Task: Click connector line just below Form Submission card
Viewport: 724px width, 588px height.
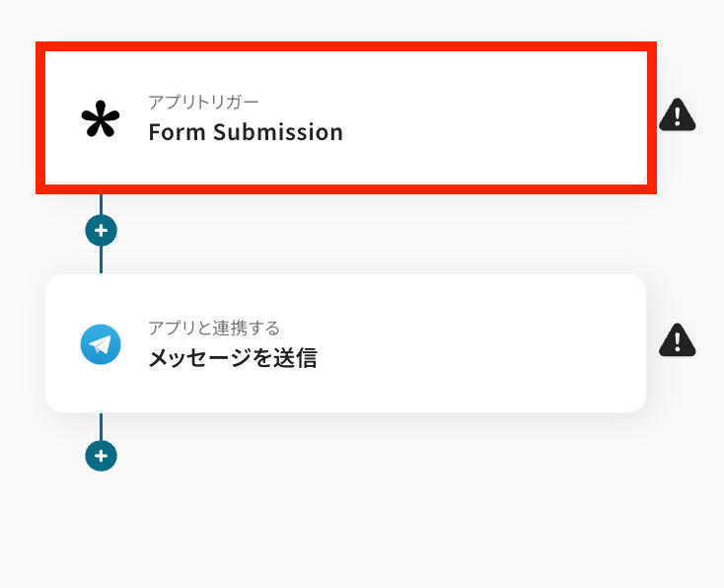Action: pos(101,204)
